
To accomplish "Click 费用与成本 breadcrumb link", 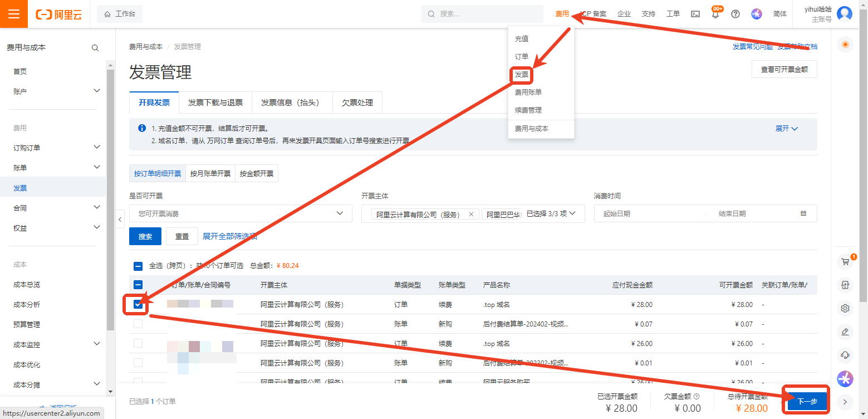I will coord(146,47).
